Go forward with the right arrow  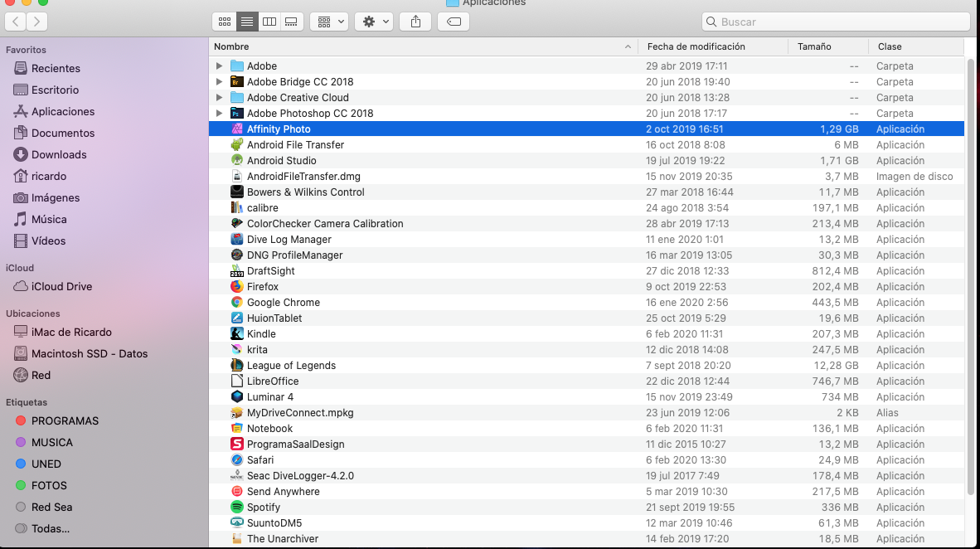(x=36, y=22)
